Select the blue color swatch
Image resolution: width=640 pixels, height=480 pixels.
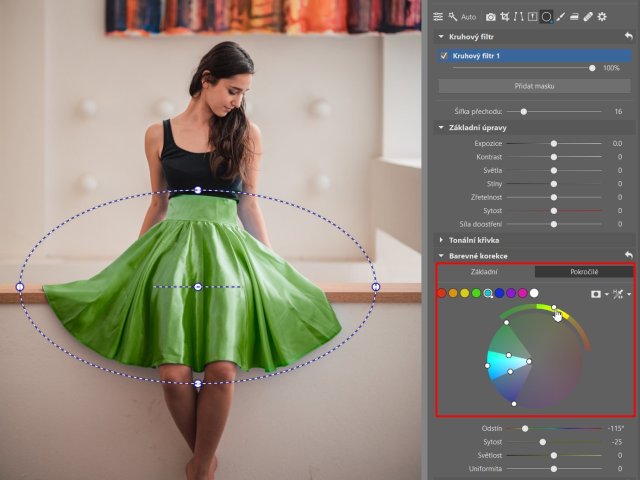499,293
